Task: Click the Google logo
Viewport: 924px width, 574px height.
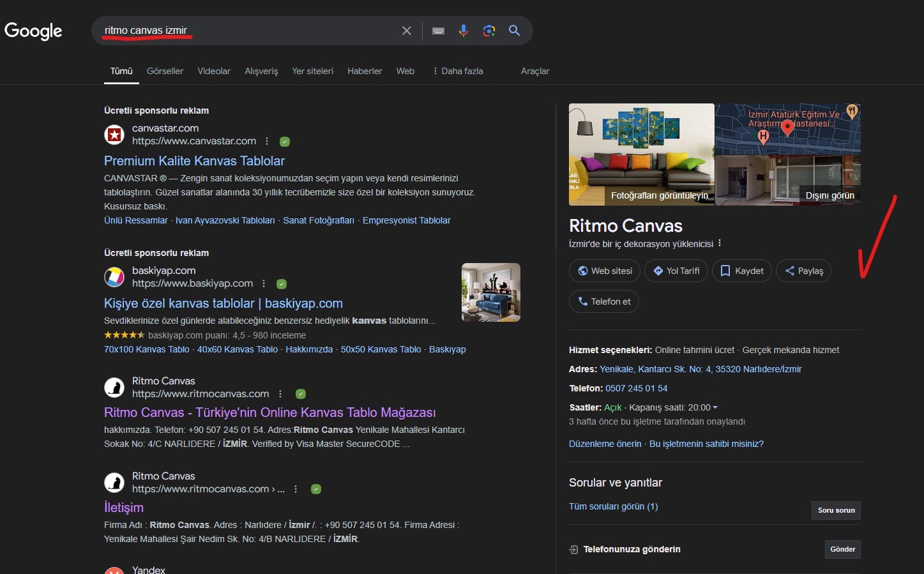Action: pos(33,31)
